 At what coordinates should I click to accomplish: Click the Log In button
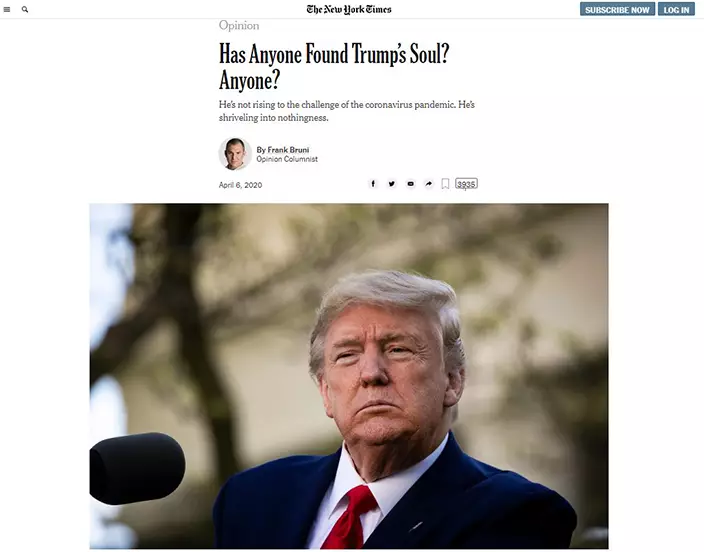tap(676, 9)
